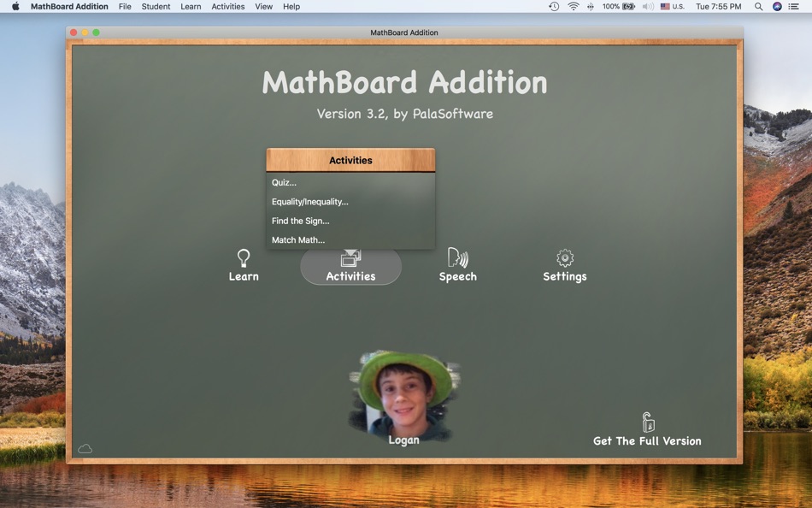
Task: Open the MathBoard Addition app menu
Action: pos(69,7)
